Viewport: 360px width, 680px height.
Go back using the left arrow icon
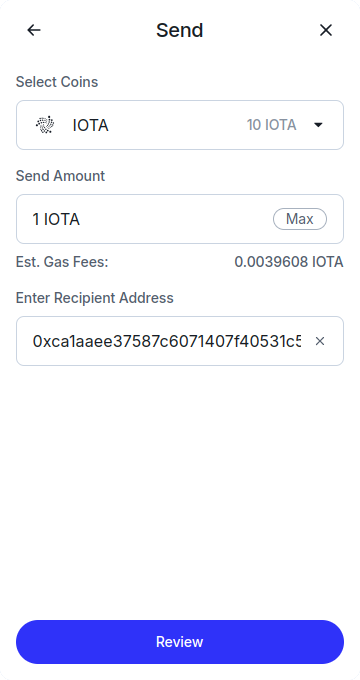pos(34,30)
